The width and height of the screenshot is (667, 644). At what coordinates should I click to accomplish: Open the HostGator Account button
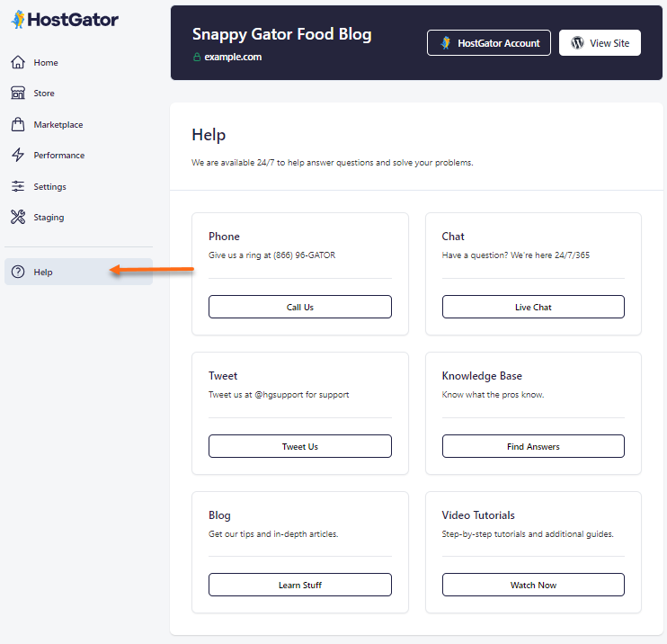(489, 43)
